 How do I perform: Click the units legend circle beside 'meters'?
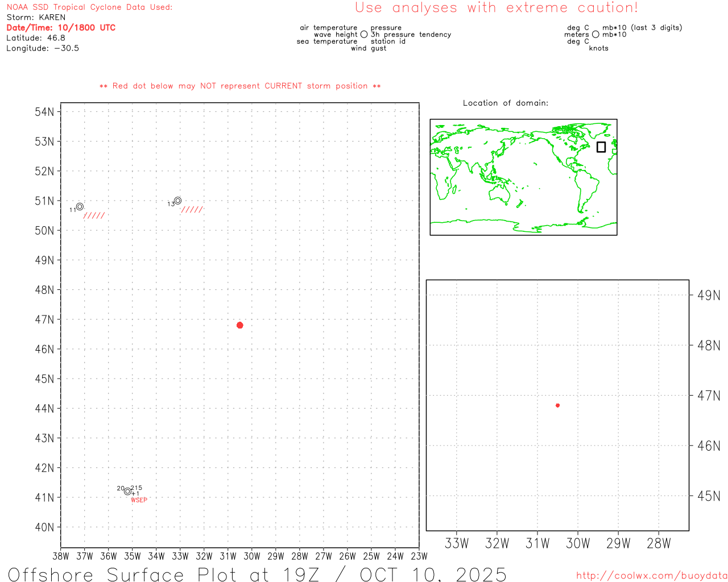tap(595, 34)
